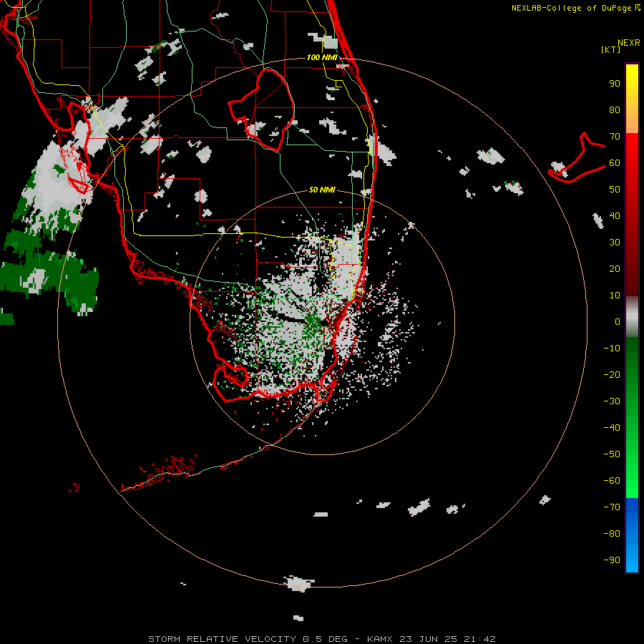This screenshot has height=644, width=644.
Task: Click the 80 value on the velocity scale
Action: [x=615, y=109]
